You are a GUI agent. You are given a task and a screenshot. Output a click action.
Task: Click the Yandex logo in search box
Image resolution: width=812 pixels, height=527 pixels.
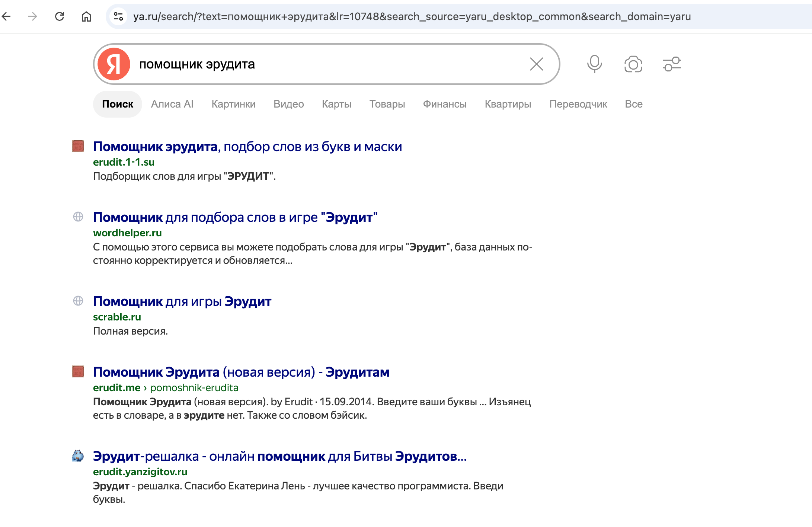pyautogui.click(x=114, y=64)
